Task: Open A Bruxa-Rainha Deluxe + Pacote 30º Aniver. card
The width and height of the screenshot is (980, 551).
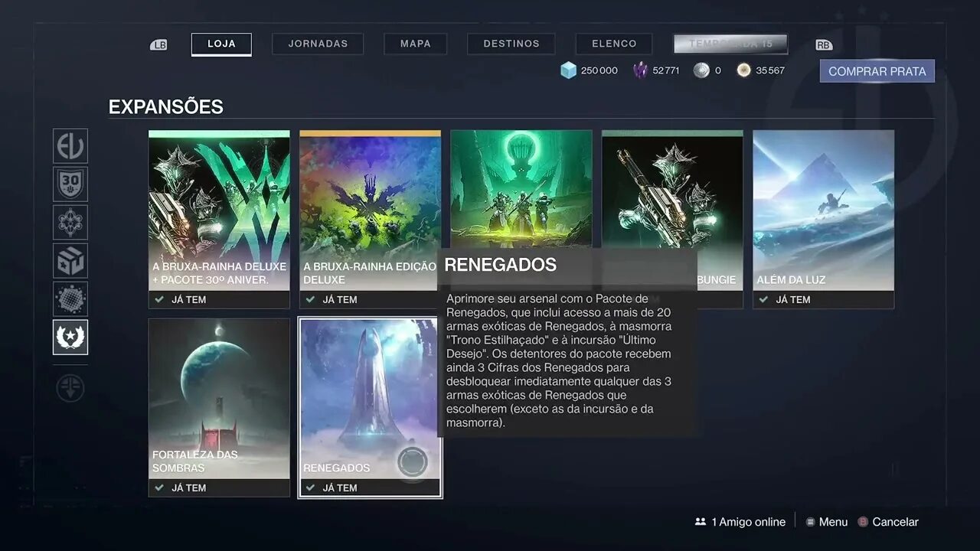Action: tap(219, 219)
